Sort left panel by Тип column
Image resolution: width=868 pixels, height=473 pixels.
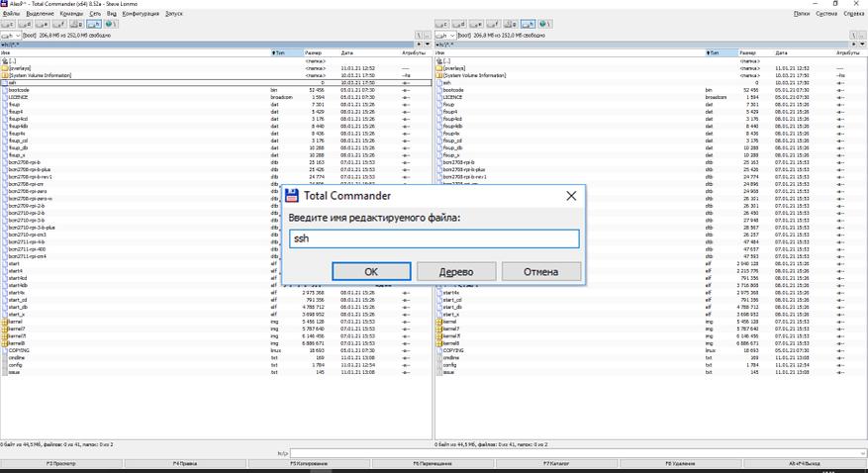287,52
